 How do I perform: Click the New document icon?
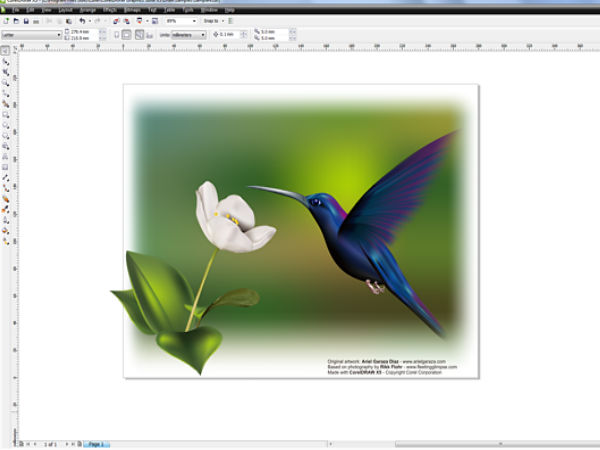coord(6,21)
